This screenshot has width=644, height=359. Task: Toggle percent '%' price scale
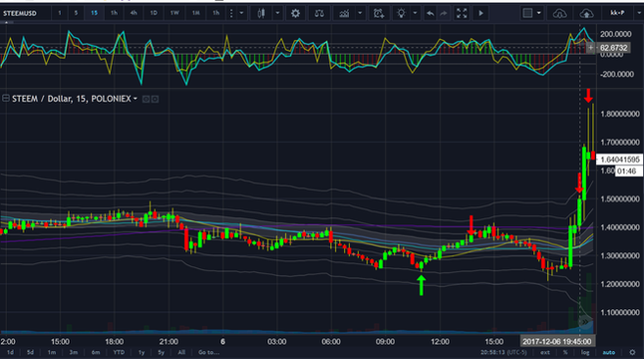pos(565,352)
